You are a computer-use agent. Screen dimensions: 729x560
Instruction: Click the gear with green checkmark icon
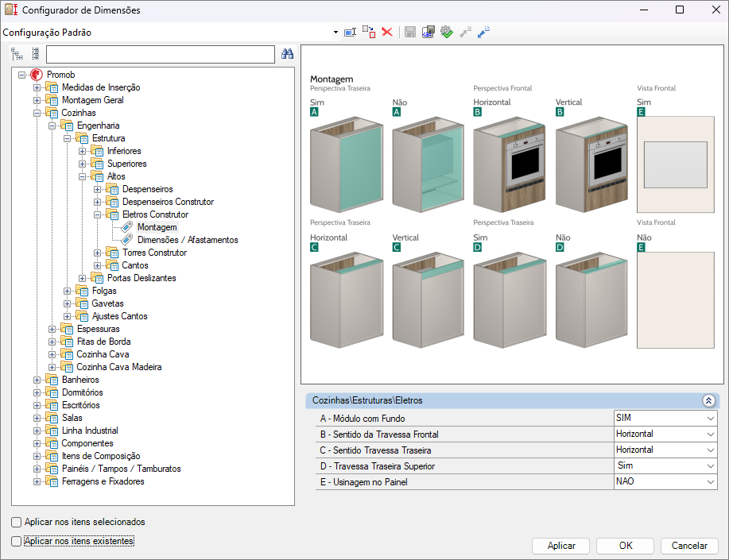(x=446, y=32)
